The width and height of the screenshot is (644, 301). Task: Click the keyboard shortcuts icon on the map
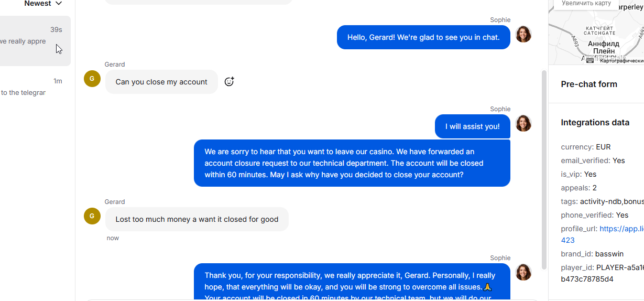click(590, 60)
